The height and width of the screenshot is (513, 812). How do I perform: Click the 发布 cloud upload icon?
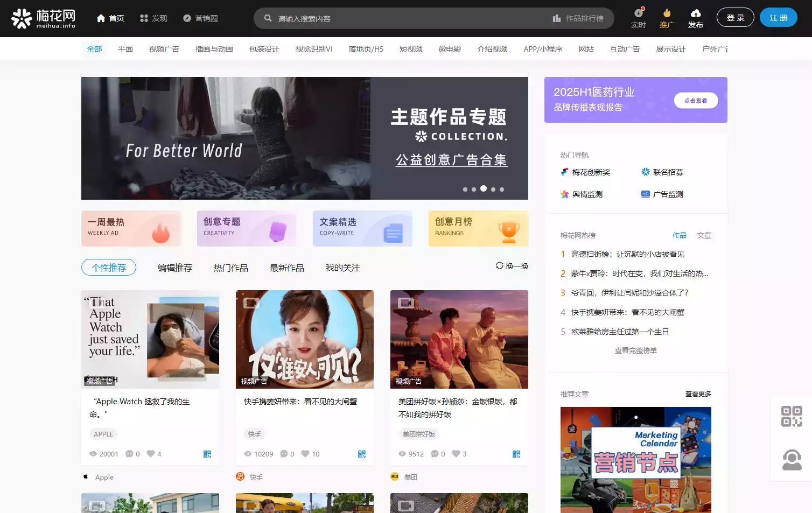(x=695, y=13)
